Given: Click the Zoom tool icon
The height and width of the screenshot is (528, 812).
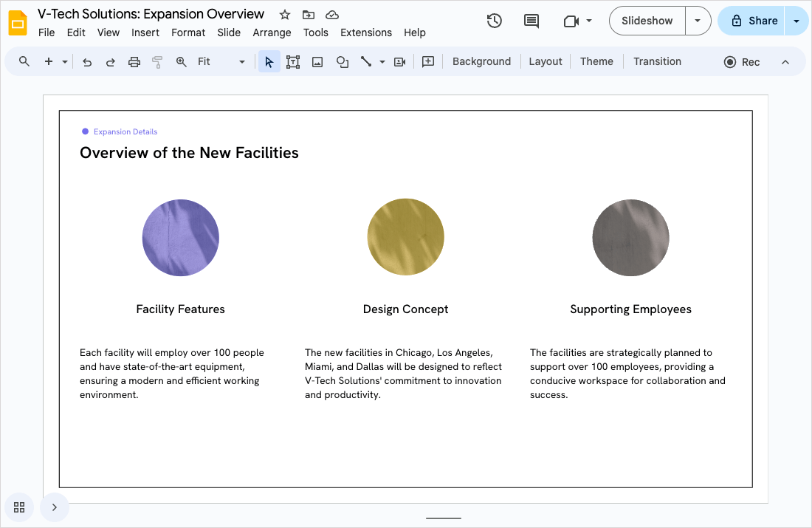Looking at the screenshot, I should click(182, 62).
